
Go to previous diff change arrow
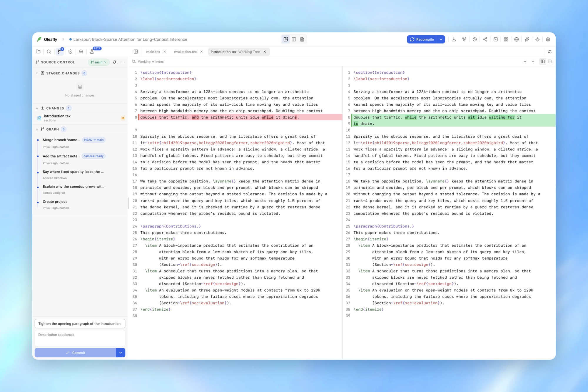[x=525, y=62]
